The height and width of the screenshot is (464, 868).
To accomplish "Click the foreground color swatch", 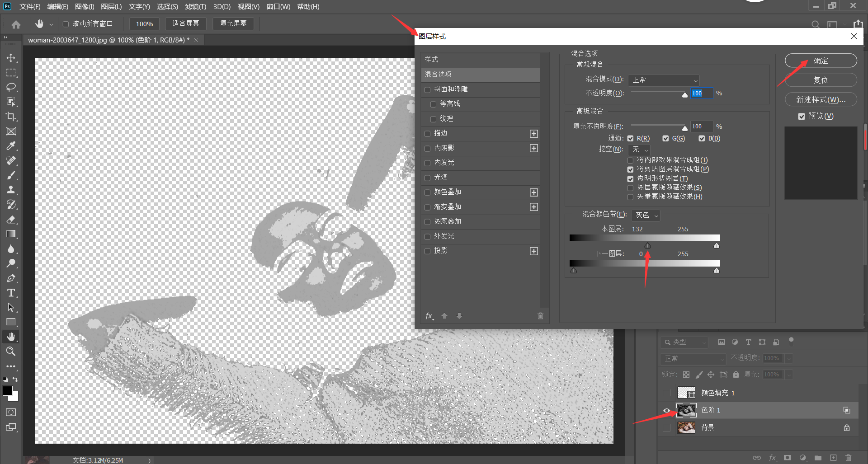I will (8, 391).
